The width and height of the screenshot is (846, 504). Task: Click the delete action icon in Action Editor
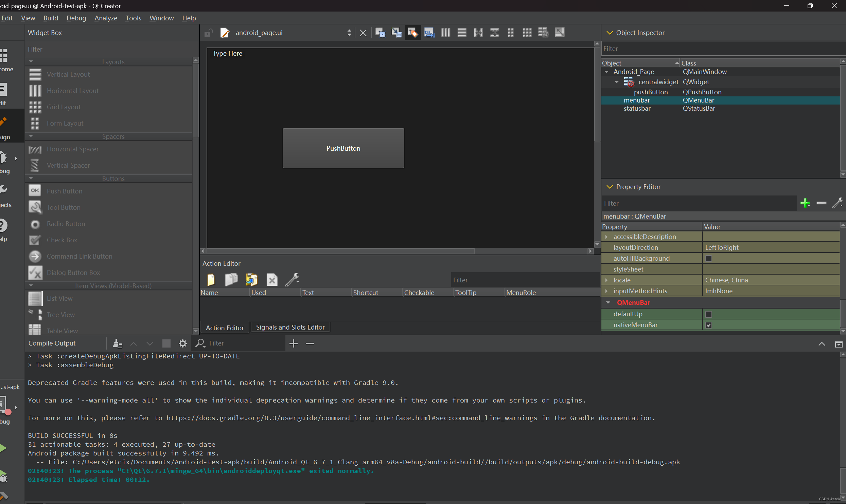click(x=271, y=280)
